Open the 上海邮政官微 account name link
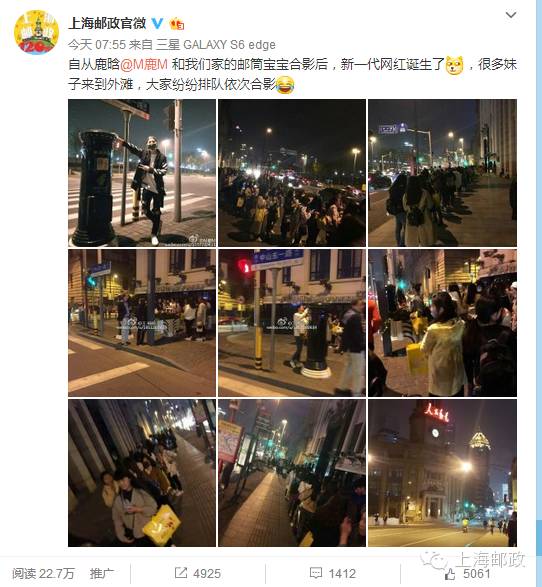Image resolution: width=542 pixels, height=587 pixels. click(107, 24)
